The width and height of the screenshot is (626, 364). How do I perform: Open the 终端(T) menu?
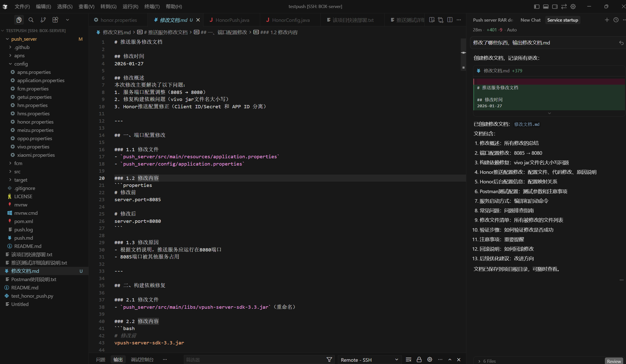[152, 7]
